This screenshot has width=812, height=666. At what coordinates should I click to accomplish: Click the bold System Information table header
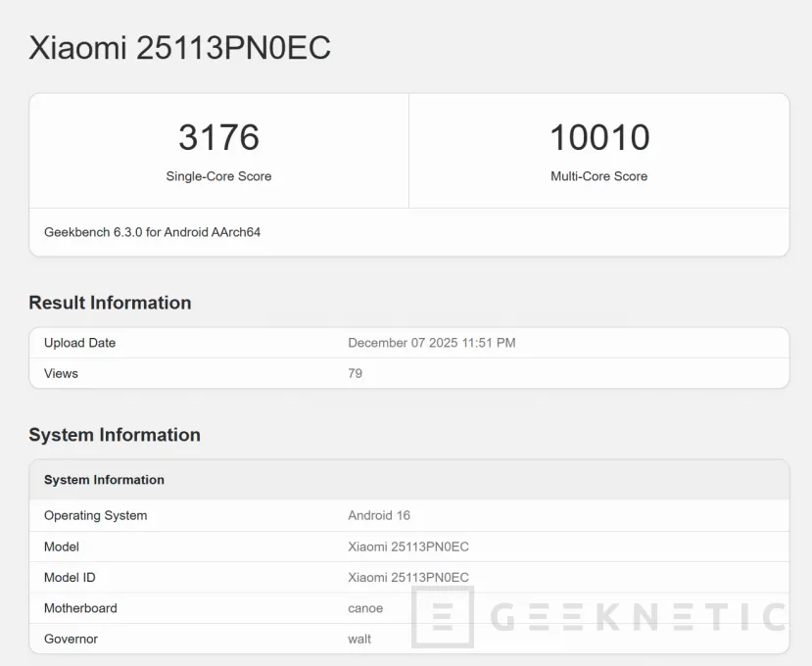[x=104, y=480]
